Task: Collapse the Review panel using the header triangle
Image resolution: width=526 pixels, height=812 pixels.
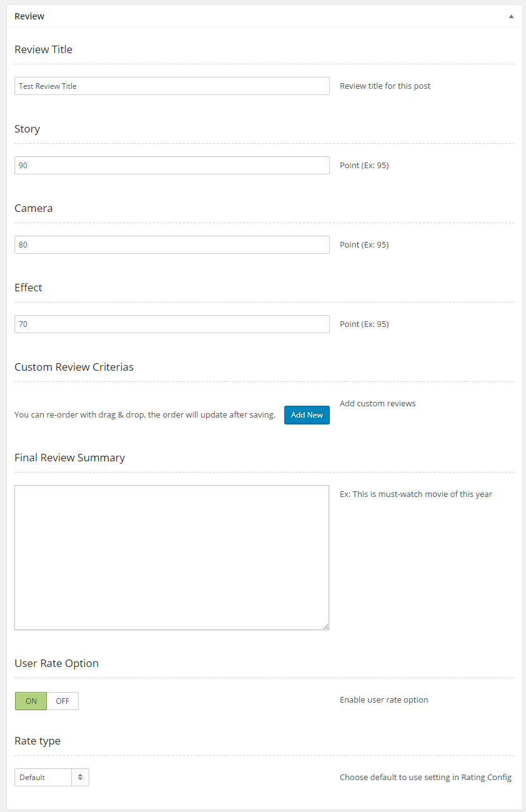Action: point(511,17)
